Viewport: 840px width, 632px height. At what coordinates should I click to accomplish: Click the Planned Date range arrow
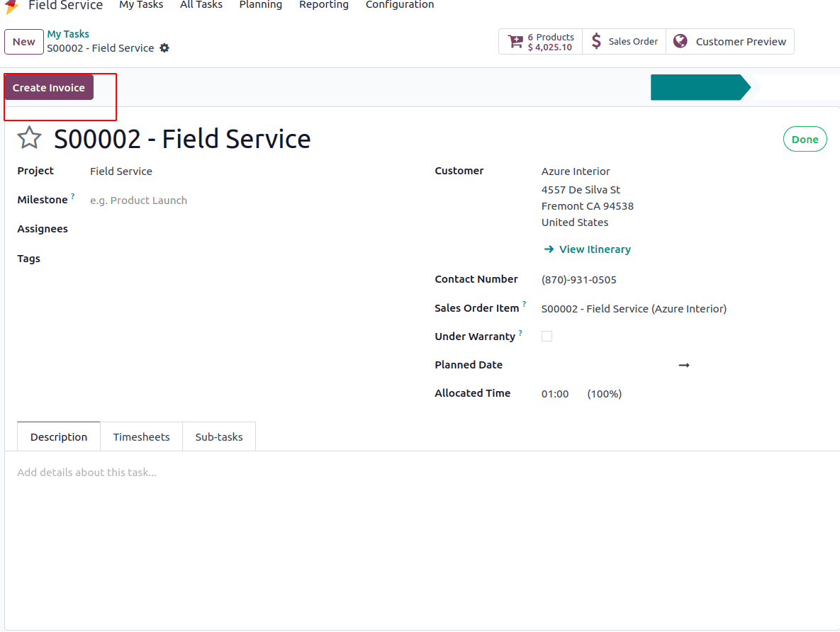tap(684, 365)
